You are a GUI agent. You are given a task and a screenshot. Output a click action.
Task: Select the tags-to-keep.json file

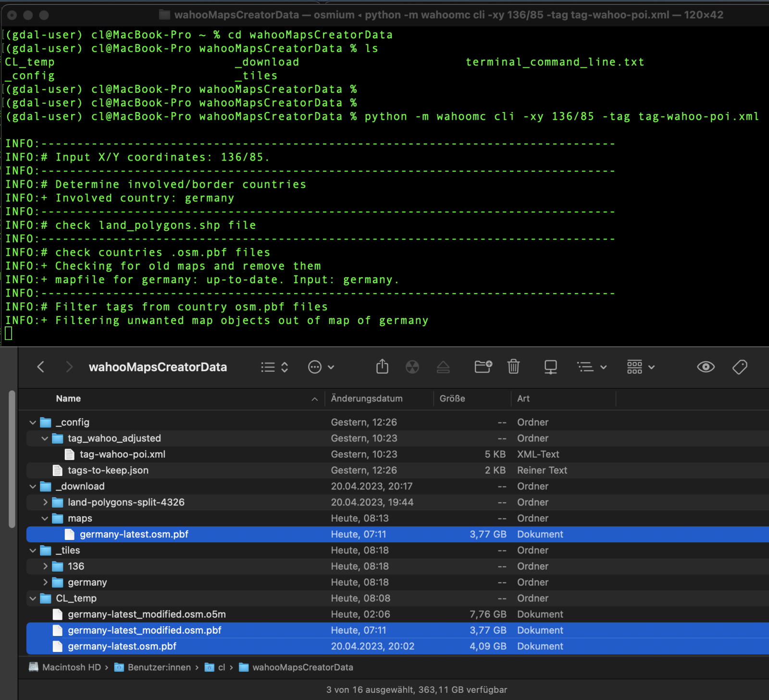(108, 470)
